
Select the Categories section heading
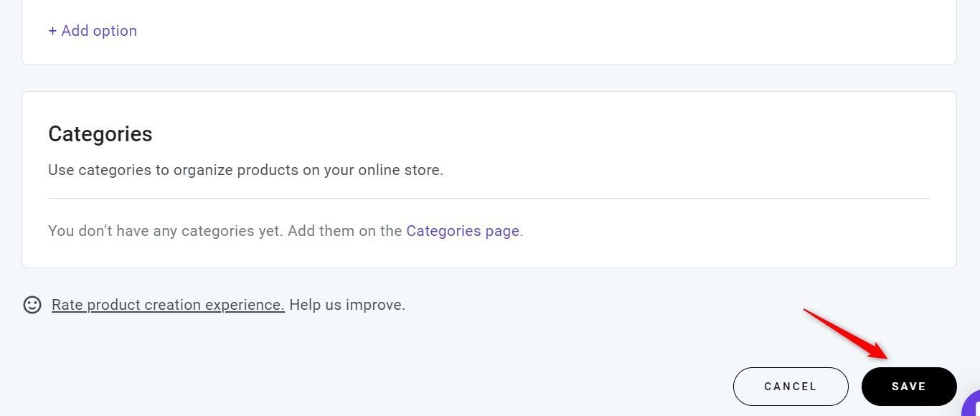100,134
